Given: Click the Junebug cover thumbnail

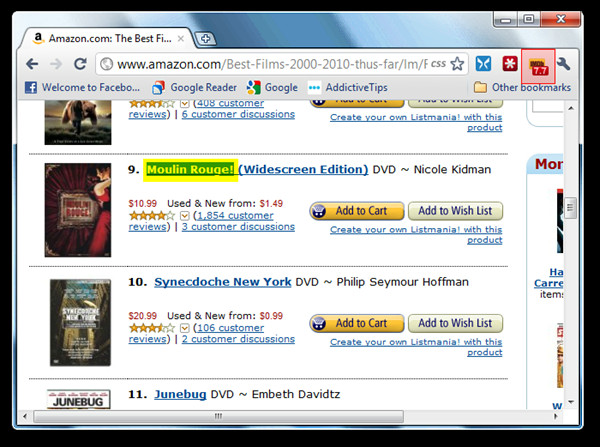Looking at the screenshot, I should tap(78, 399).
